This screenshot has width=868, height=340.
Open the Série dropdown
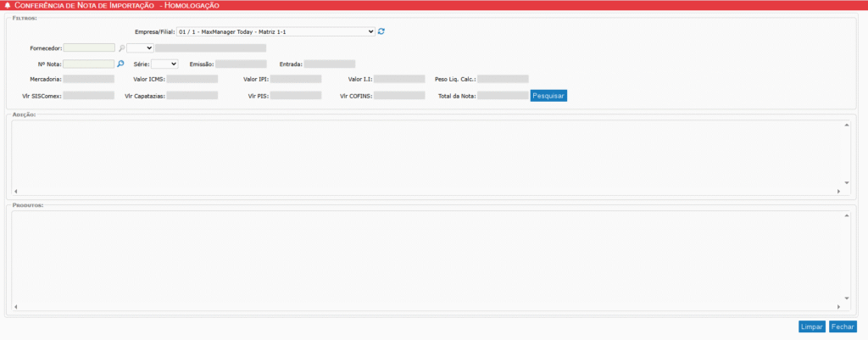pos(164,64)
